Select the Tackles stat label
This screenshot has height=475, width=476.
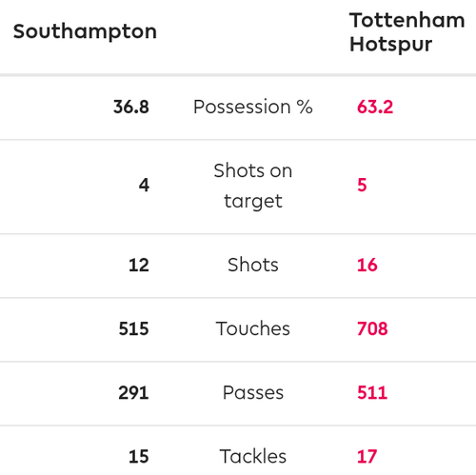253,456
